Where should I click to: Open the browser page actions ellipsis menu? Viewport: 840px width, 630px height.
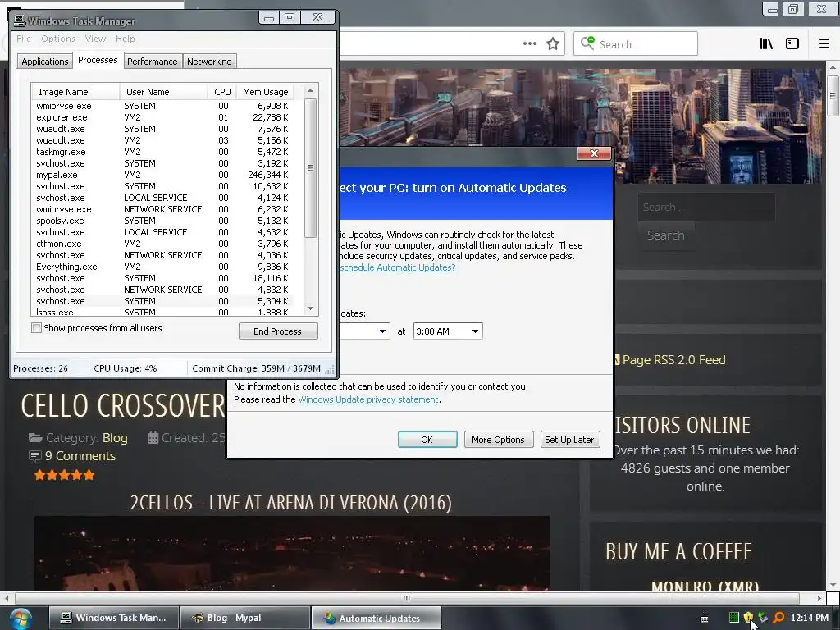click(529, 44)
